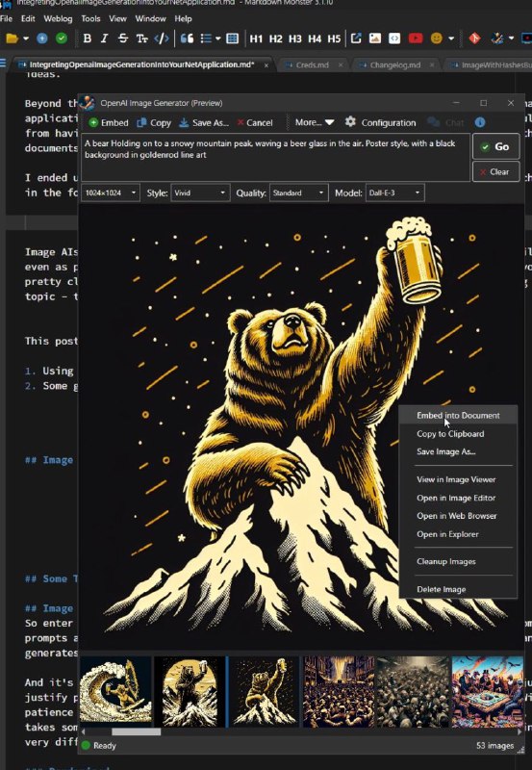Open the emoji picker icon
The height and width of the screenshot is (770, 532).
[436, 38]
